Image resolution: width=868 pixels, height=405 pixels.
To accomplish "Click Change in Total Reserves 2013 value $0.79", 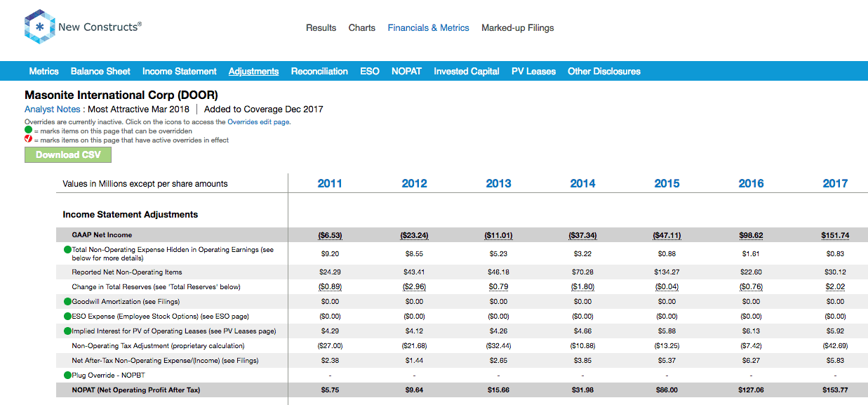I will (498, 287).
